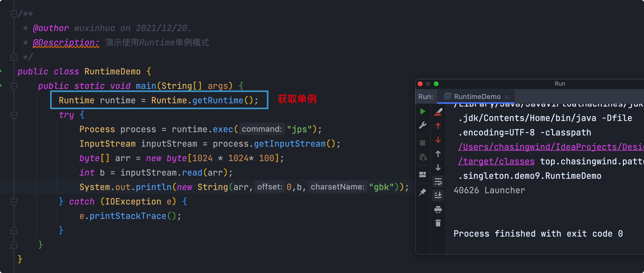
Task: Click the @Description: tag in the comment
Action: pyautogui.click(x=66, y=43)
